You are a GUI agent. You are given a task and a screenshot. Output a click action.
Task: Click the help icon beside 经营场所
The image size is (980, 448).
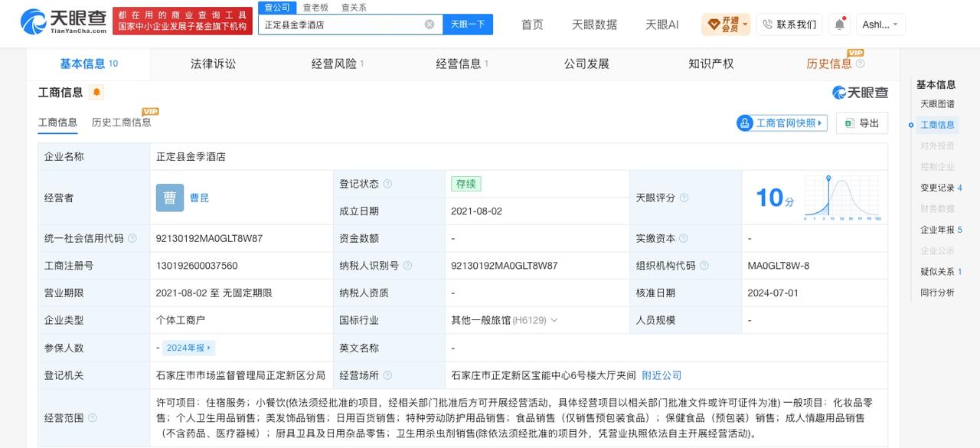[387, 375]
